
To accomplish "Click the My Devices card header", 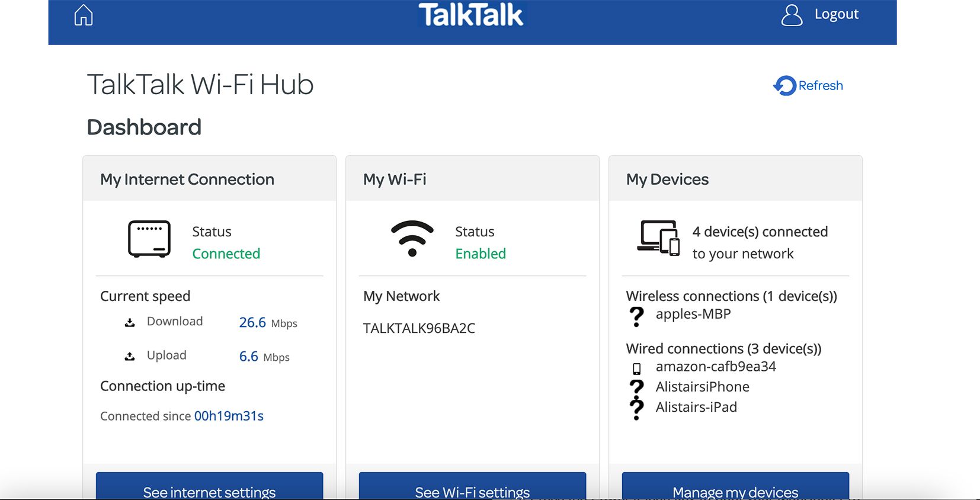I will [x=736, y=179].
